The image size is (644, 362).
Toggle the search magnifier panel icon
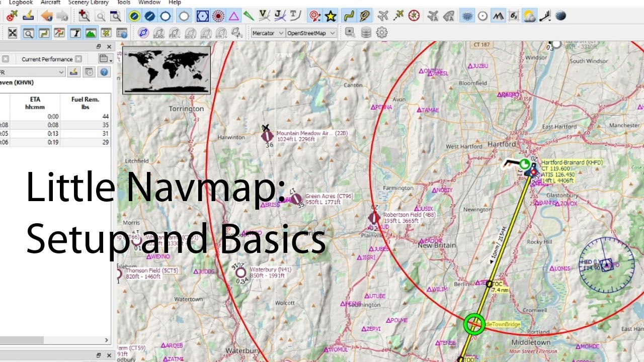(29, 33)
